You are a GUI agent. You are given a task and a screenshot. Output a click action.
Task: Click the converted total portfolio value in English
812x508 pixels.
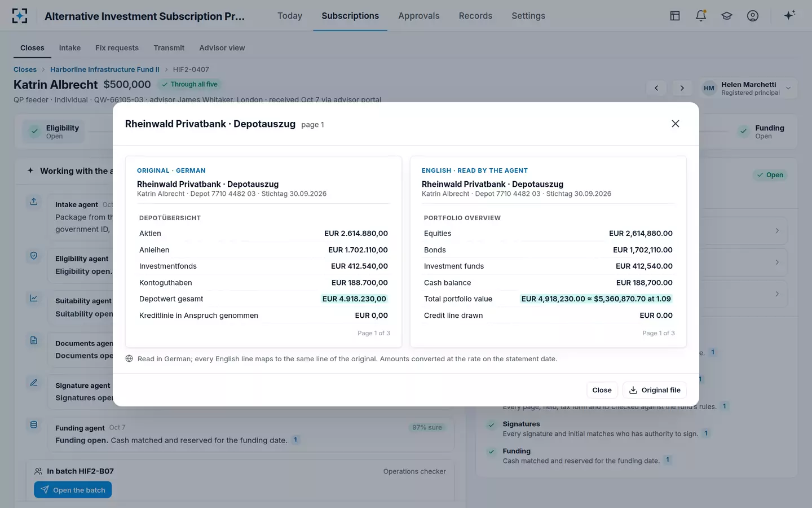pyautogui.click(x=596, y=299)
